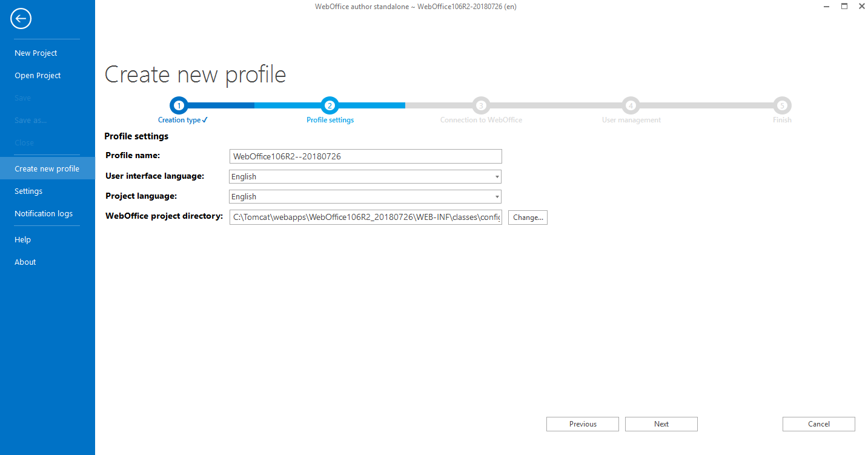Click the step 2 Profile settings indicator

tap(330, 105)
